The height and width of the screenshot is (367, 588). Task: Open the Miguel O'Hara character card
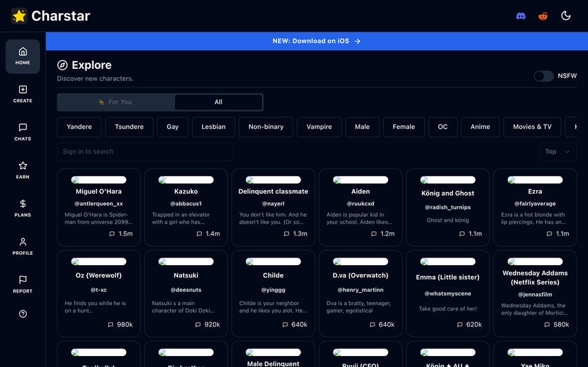[x=99, y=207]
